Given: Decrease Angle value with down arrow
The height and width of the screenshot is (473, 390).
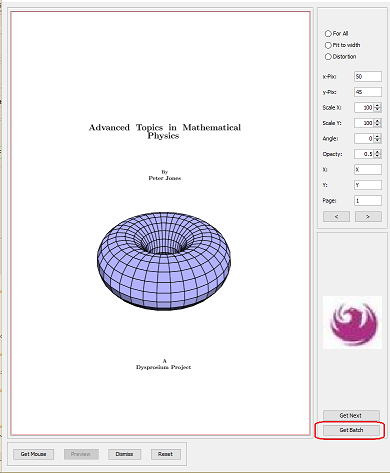Looking at the screenshot, I should [x=377, y=141].
